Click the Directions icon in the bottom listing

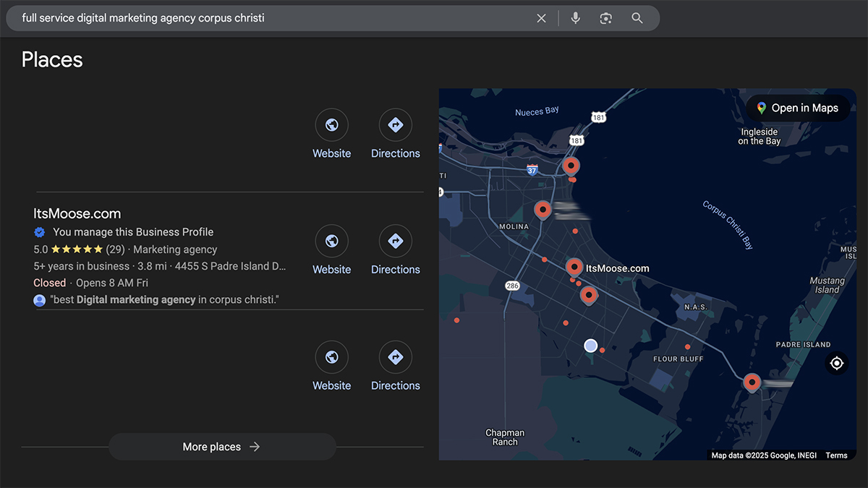[x=395, y=356]
